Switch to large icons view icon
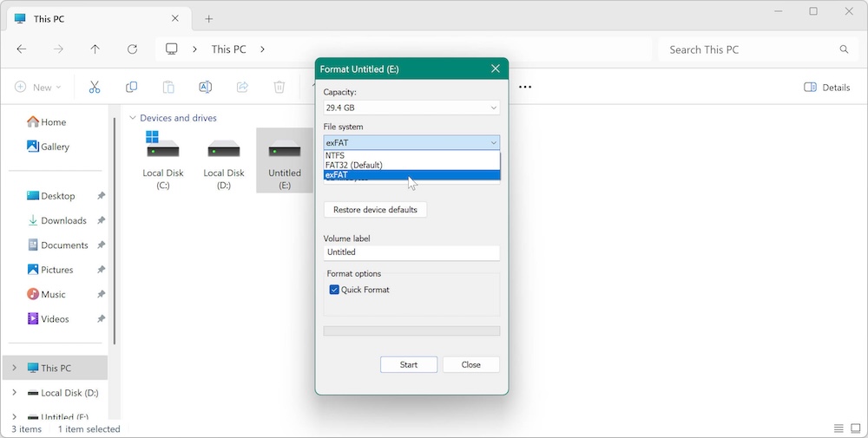This screenshot has width=868, height=438. (856, 428)
